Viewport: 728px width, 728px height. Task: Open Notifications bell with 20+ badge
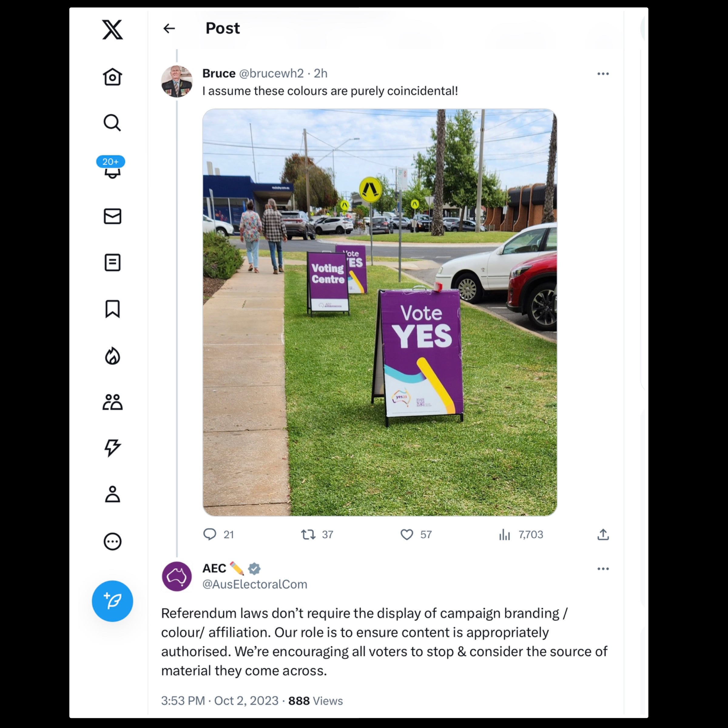[x=112, y=168]
